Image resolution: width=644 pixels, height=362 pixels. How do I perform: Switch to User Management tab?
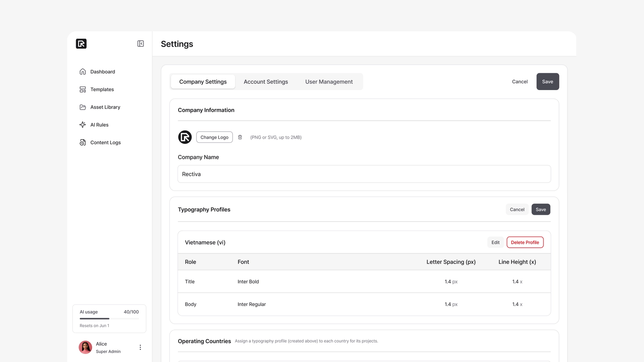(329, 82)
